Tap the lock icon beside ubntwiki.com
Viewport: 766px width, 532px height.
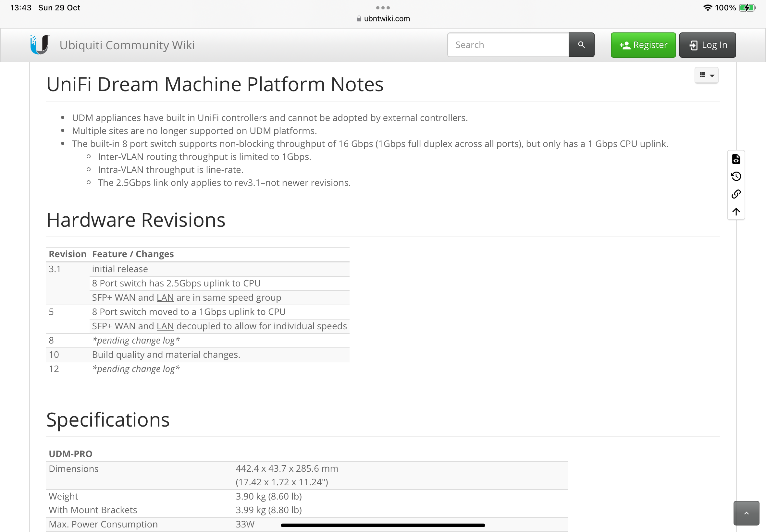359,19
